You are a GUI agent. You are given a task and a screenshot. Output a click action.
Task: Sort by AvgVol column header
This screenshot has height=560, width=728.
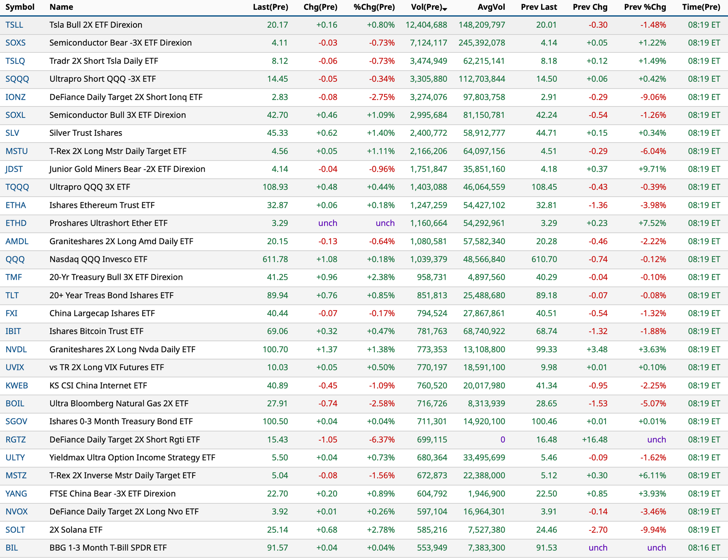point(491,7)
